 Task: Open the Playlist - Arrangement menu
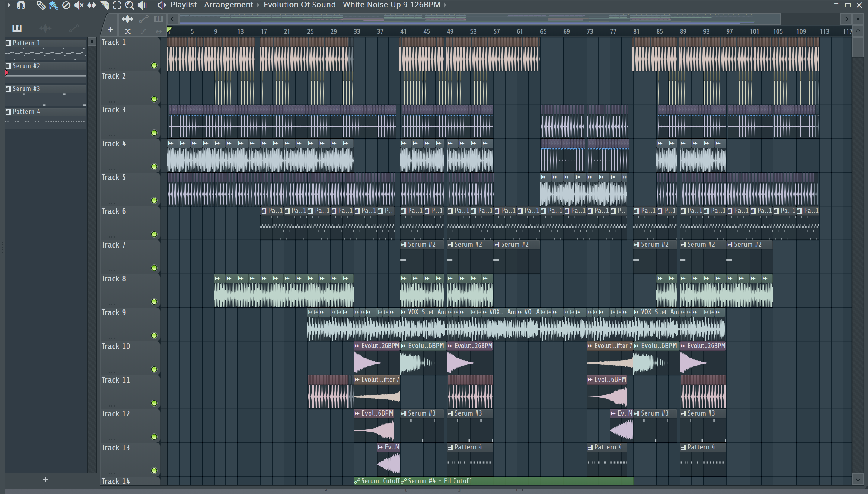coord(212,5)
